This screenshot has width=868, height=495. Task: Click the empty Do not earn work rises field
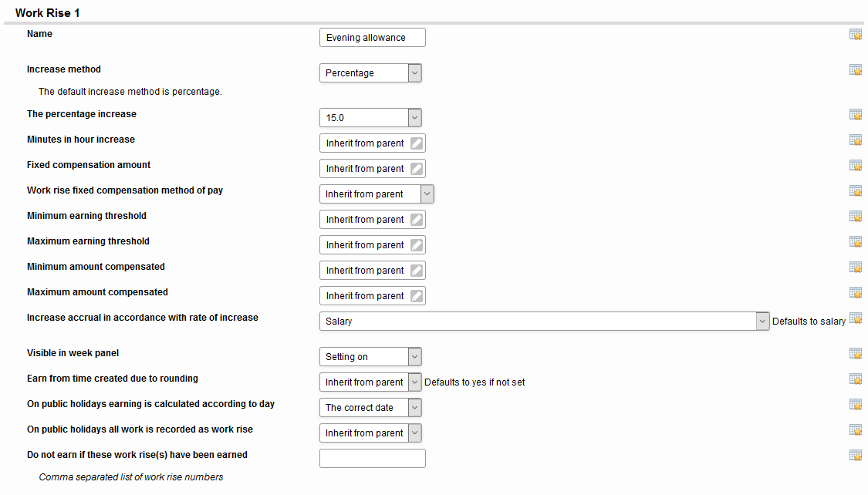coord(372,459)
